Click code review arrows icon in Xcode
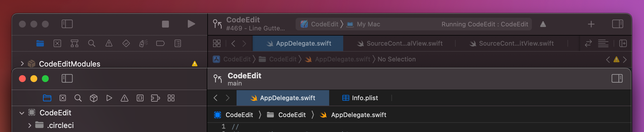 (x=588, y=43)
